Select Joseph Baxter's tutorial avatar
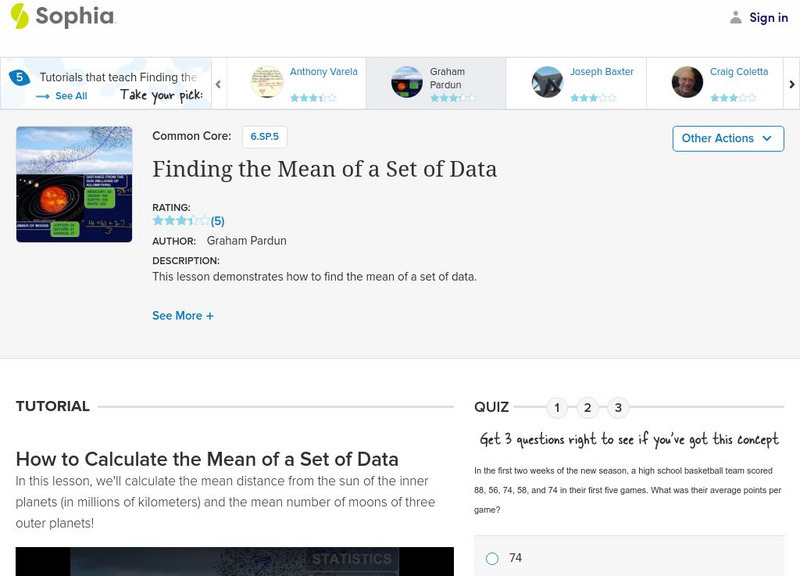 coord(547,82)
